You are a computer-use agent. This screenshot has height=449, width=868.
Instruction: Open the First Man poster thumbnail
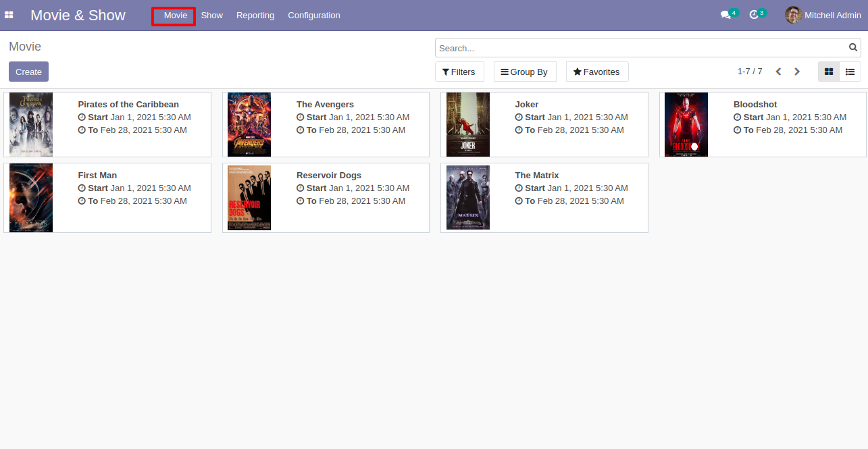pos(31,198)
